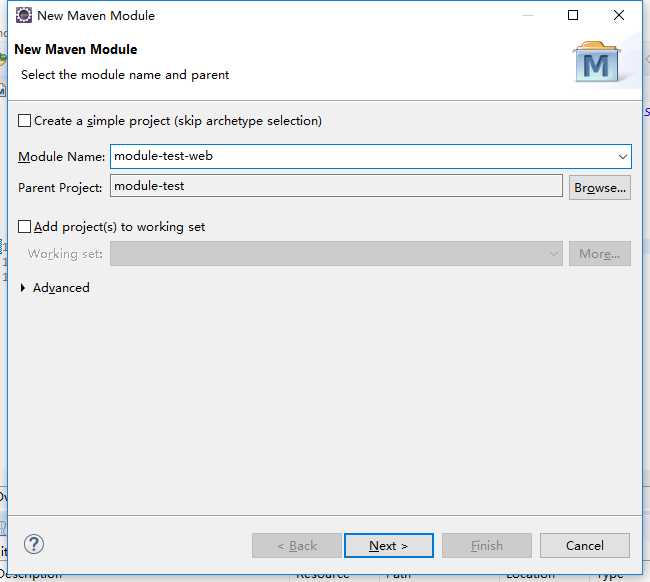Maximize the New Maven Module dialog

point(573,15)
